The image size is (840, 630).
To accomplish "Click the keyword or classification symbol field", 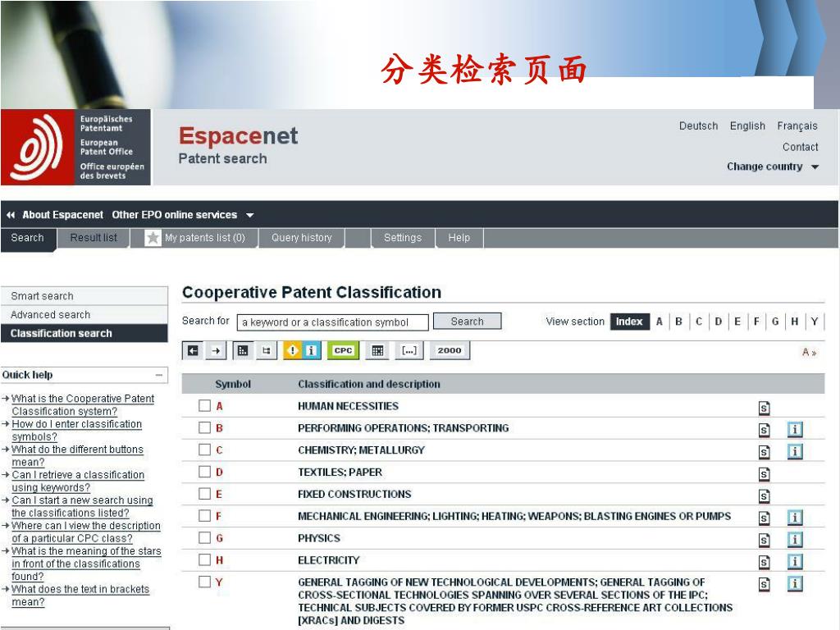I will click(333, 322).
